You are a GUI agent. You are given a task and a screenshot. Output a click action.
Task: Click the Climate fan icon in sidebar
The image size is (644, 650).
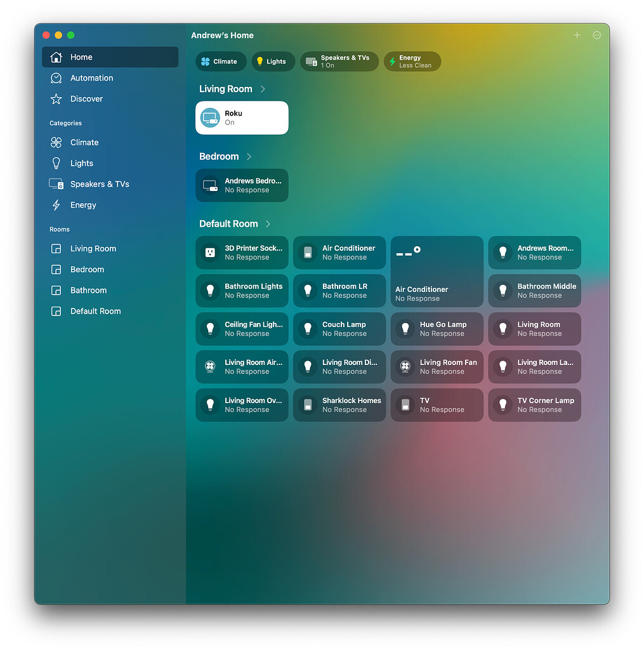[x=56, y=143]
